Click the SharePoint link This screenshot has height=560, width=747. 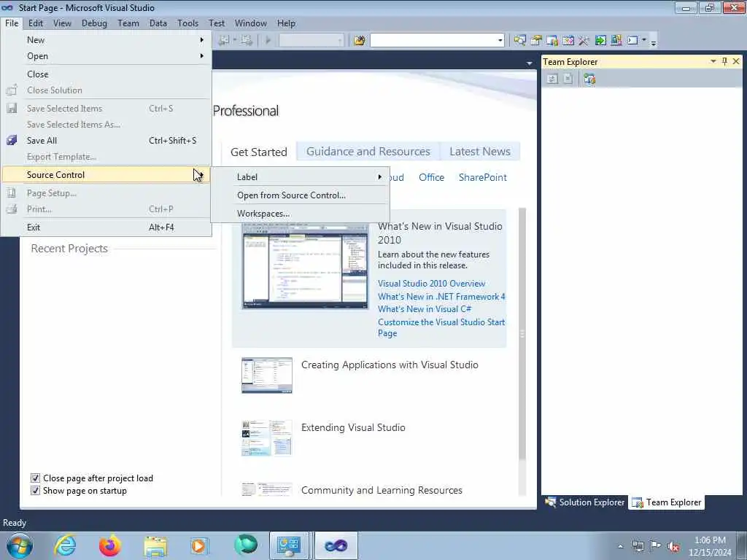click(483, 178)
